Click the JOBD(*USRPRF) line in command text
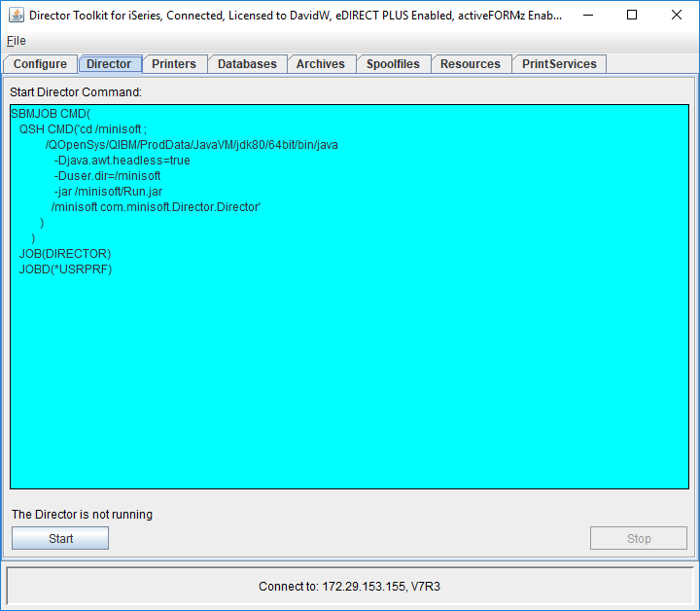This screenshot has height=611, width=700. pos(65,270)
